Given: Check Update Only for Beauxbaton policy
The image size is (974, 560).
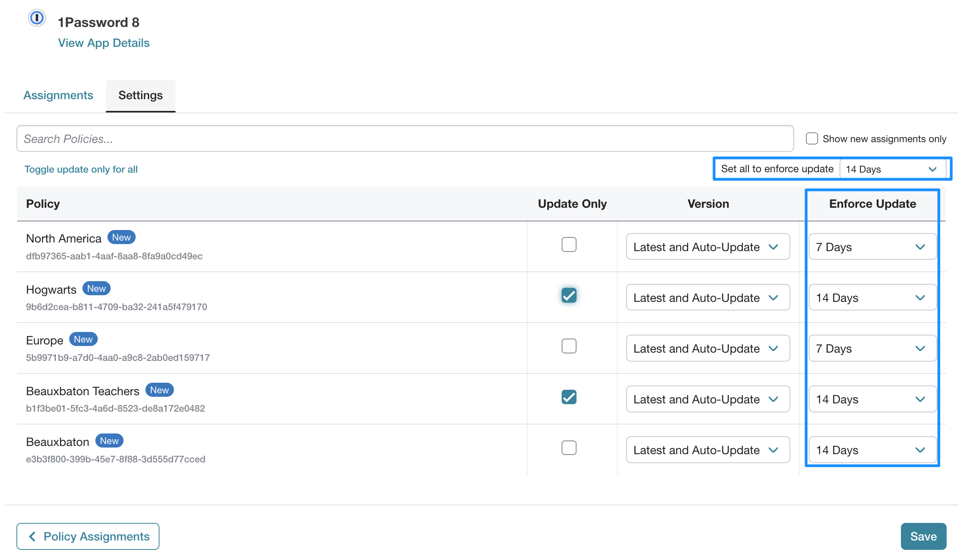Looking at the screenshot, I should (569, 448).
